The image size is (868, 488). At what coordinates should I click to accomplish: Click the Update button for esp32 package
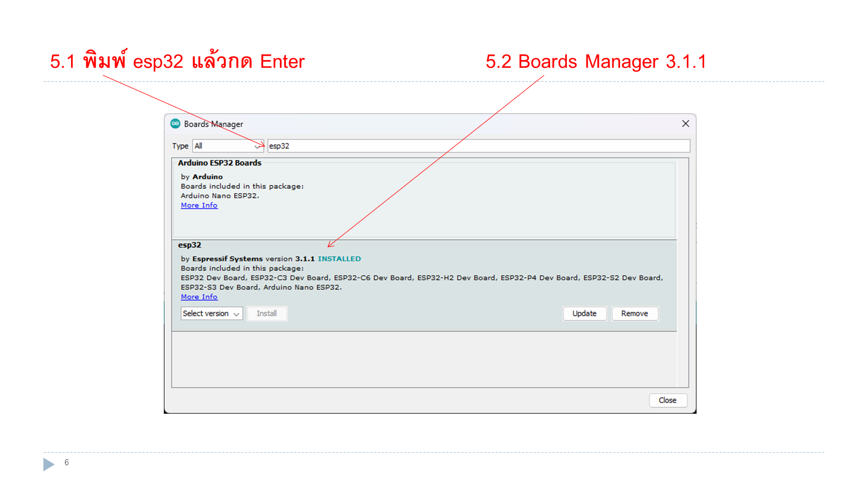(x=584, y=313)
